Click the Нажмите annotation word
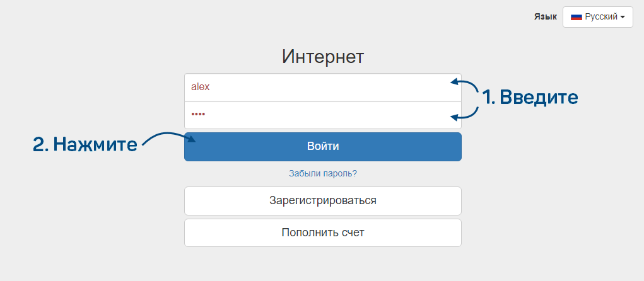This screenshot has height=281, width=644. pos(95,144)
